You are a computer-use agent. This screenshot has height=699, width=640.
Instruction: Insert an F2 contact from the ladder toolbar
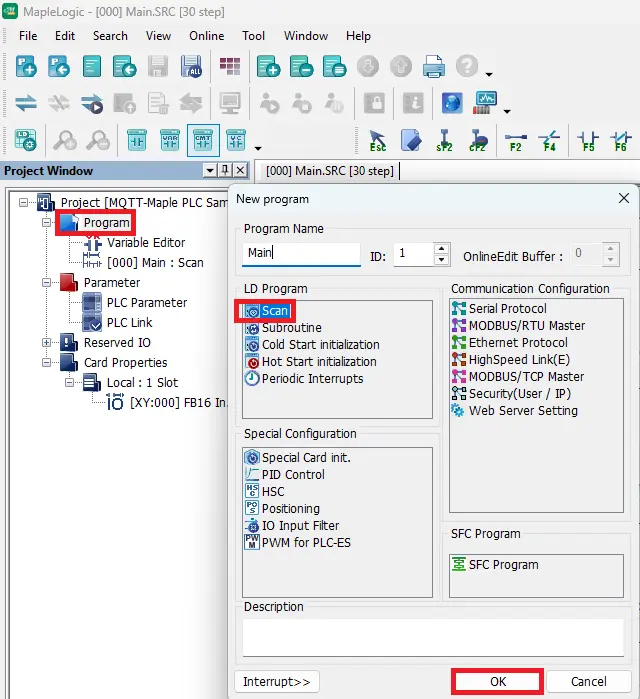coord(516,140)
